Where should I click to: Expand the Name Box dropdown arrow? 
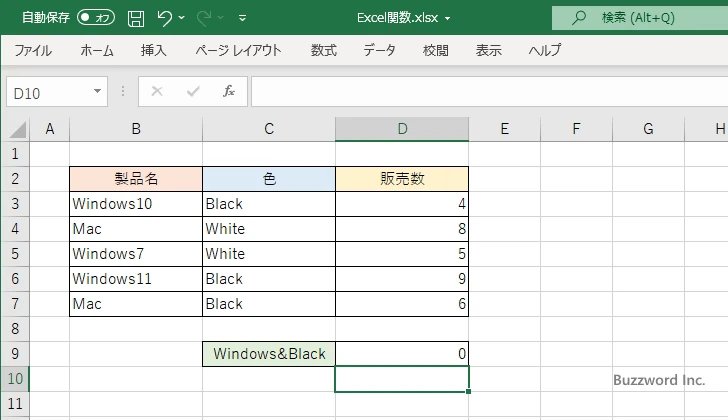point(98,91)
